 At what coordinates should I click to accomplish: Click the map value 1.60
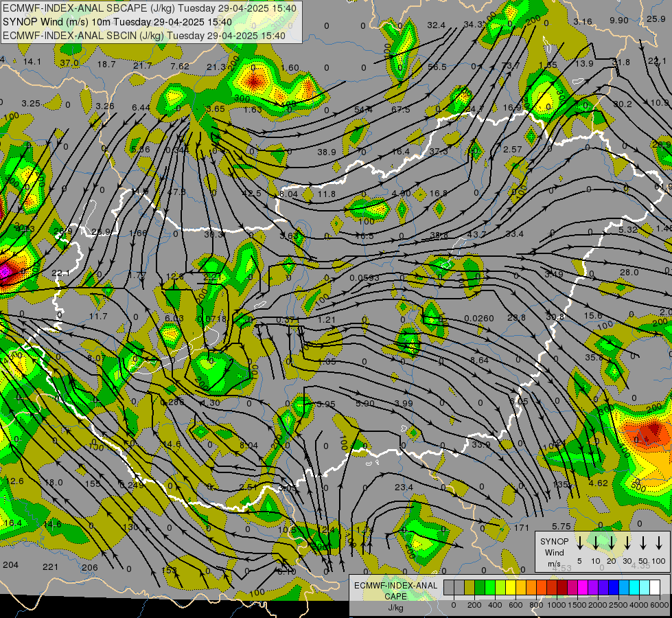pos(290,68)
